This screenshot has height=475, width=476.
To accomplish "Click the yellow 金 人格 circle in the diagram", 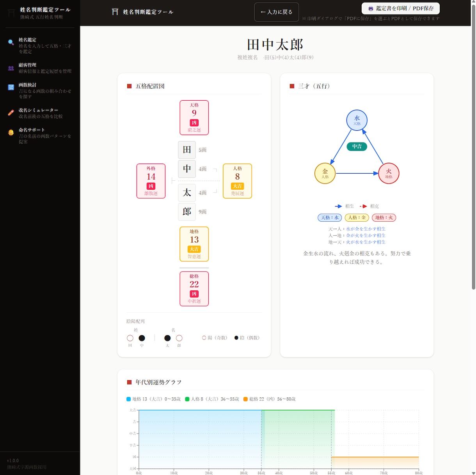I will (x=325, y=173).
